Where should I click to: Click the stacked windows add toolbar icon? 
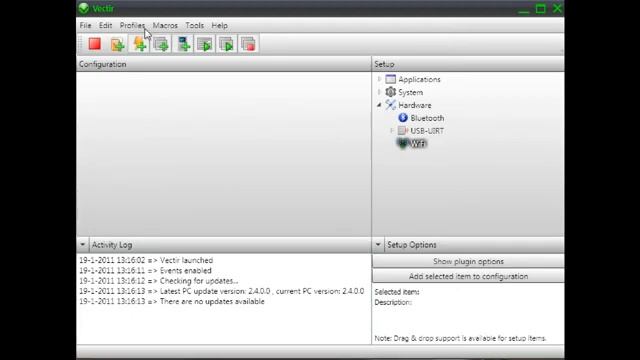pos(161,44)
